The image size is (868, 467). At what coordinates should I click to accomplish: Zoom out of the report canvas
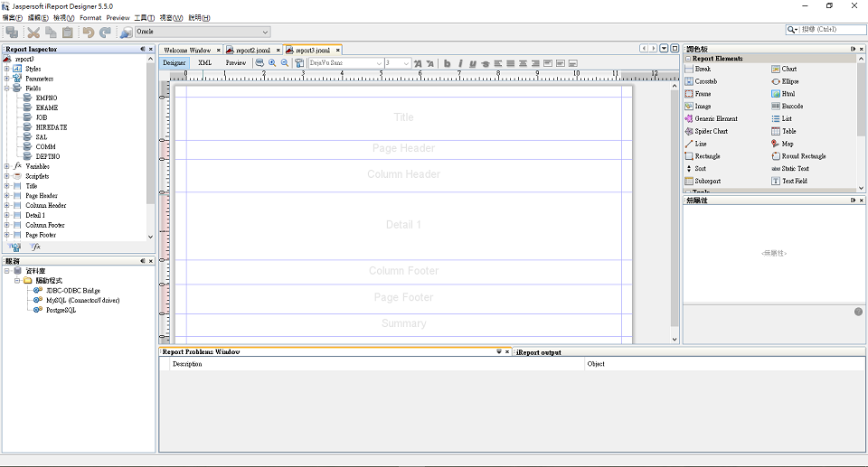click(x=285, y=63)
